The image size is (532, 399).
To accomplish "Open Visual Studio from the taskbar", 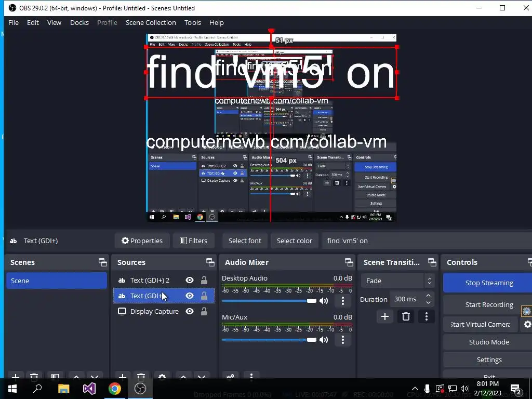I will pos(89,389).
